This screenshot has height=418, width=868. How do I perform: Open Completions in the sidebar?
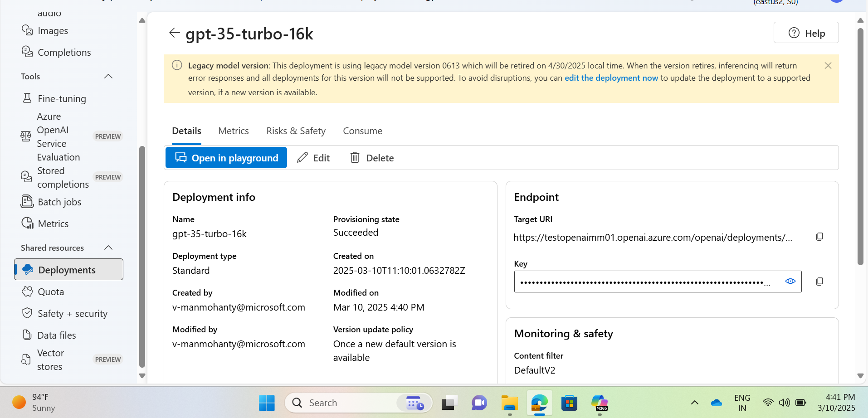(x=56, y=53)
